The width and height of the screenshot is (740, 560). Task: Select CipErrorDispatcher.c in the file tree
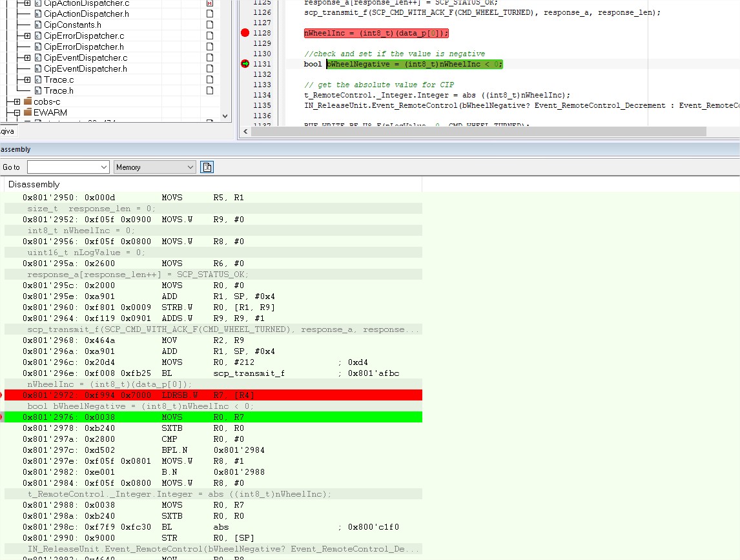coord(84,36)
